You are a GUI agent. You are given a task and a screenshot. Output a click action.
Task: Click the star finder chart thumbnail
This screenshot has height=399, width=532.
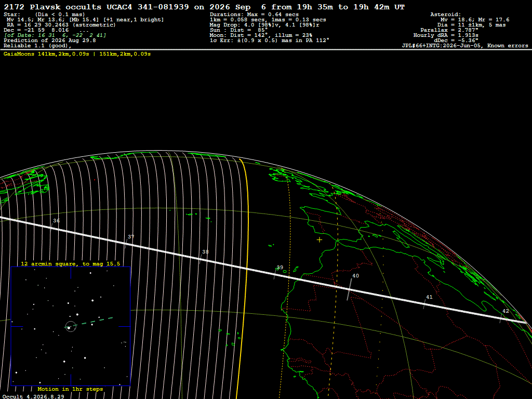click(x=71, y=326)
